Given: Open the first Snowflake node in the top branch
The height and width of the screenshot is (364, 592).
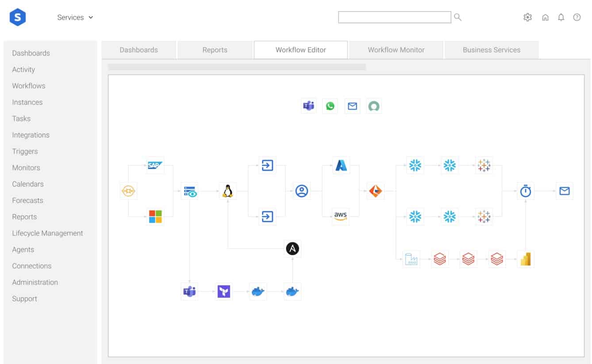Looking at the screenshot, I should click(x=415, y=165).
